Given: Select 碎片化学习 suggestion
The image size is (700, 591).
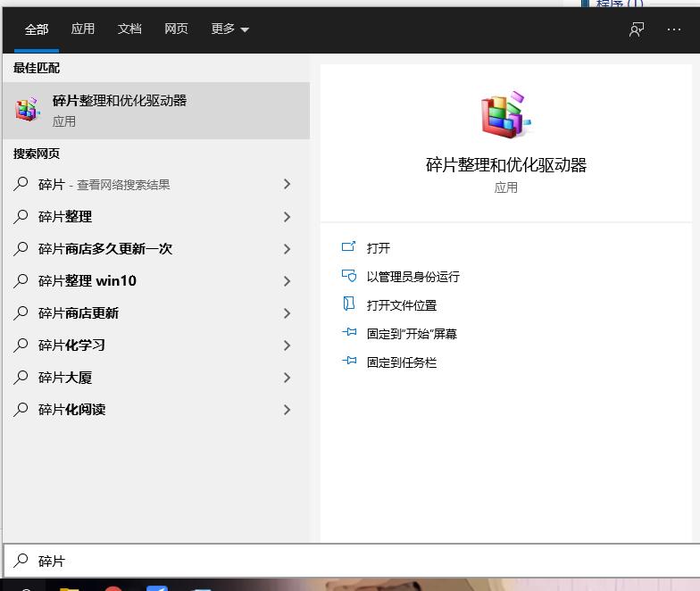Looking at the screenshot, I should [x=156, y=345].
